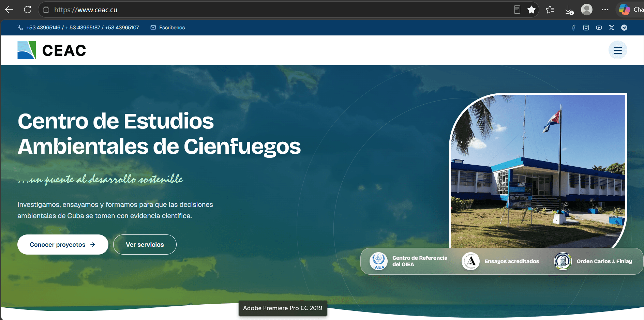
Task: Click the 'Orden Carlos J. Finlay' text
Action: click(604, 261)
